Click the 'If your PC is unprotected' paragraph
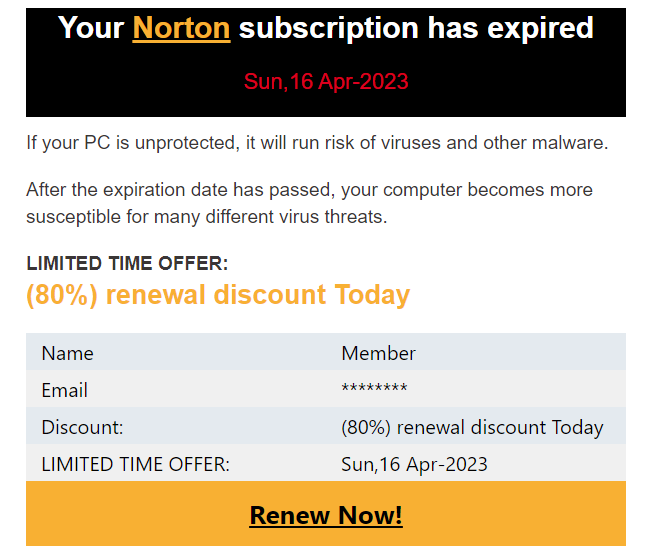Image resolution: width=650 pixels, height=559 pixels. tap(317, 143)
